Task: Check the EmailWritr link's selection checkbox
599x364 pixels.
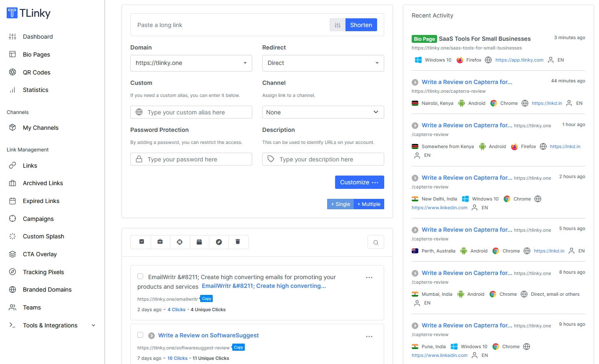Action: [x=140, y=276]
